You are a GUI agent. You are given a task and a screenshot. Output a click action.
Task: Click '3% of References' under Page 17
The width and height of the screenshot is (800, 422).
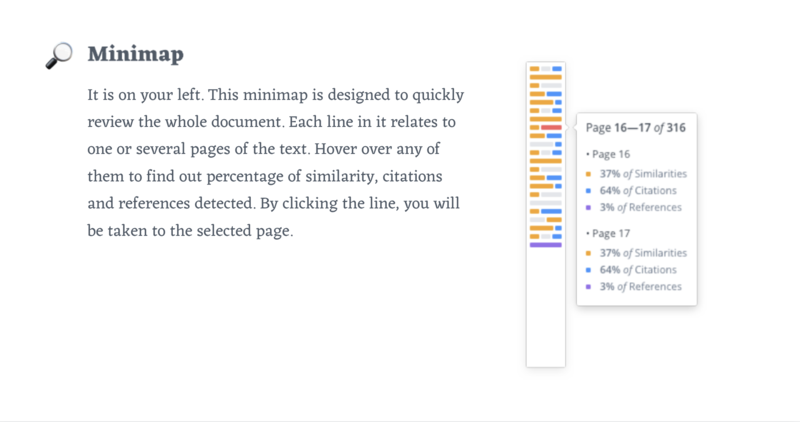coord(641,286)
